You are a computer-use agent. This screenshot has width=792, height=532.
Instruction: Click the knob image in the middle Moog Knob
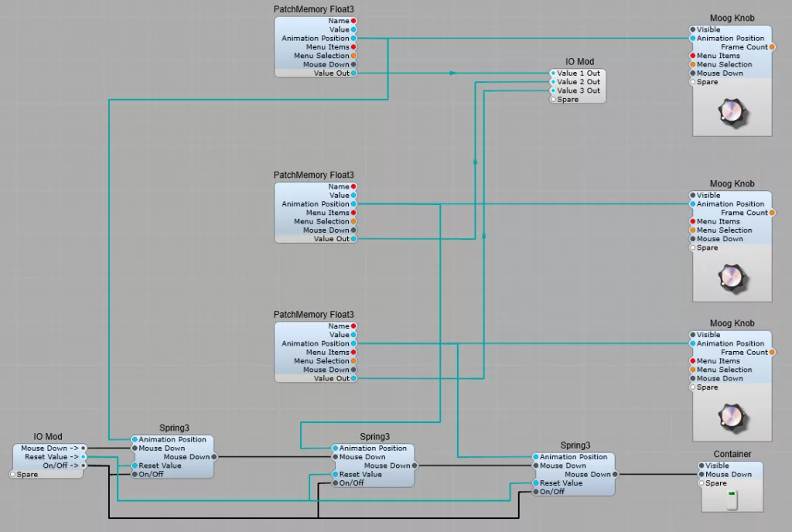coord(732,278)
